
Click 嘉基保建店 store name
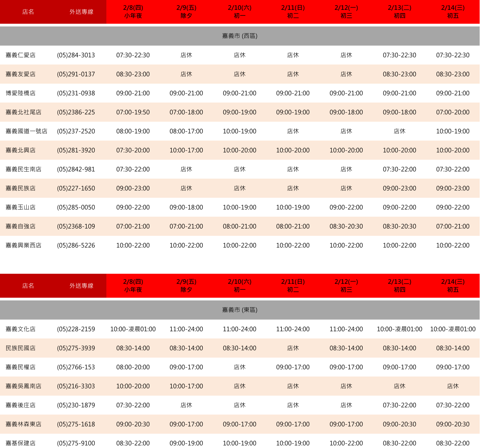tap(21, 443)
